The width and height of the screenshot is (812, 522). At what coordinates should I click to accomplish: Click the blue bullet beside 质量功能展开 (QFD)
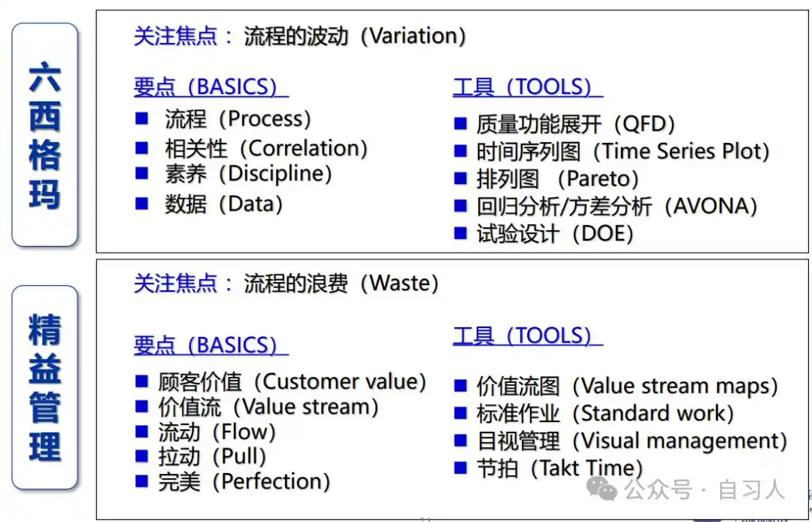point(460,123)
